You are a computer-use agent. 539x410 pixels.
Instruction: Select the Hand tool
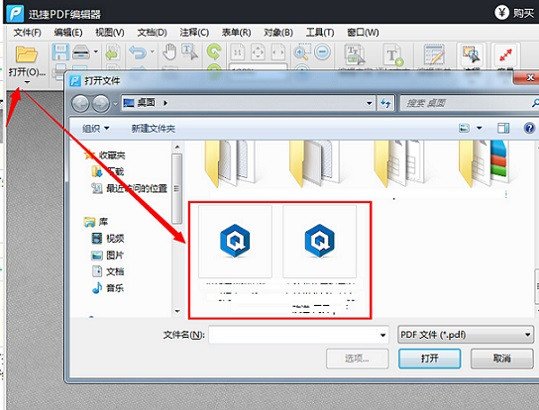click(169, 52)
